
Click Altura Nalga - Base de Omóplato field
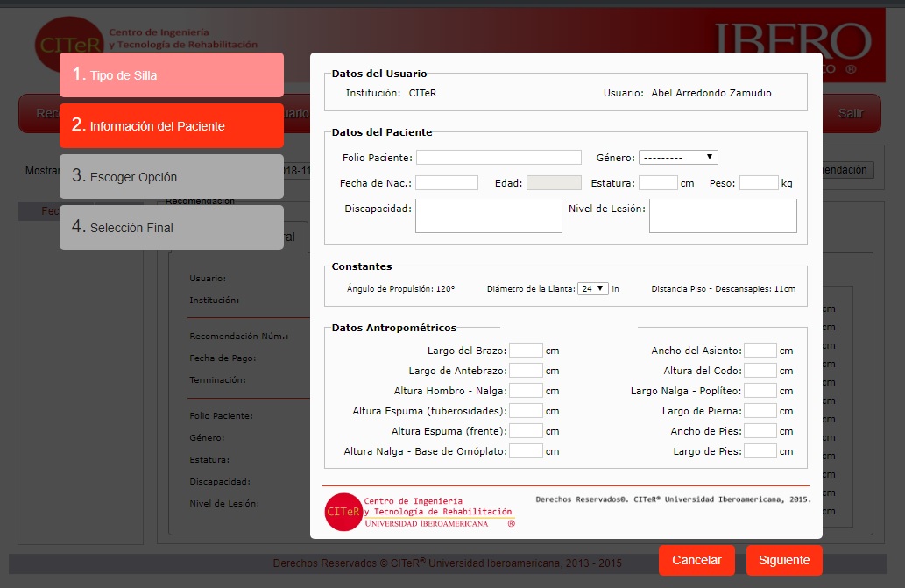tap(526, 451)
